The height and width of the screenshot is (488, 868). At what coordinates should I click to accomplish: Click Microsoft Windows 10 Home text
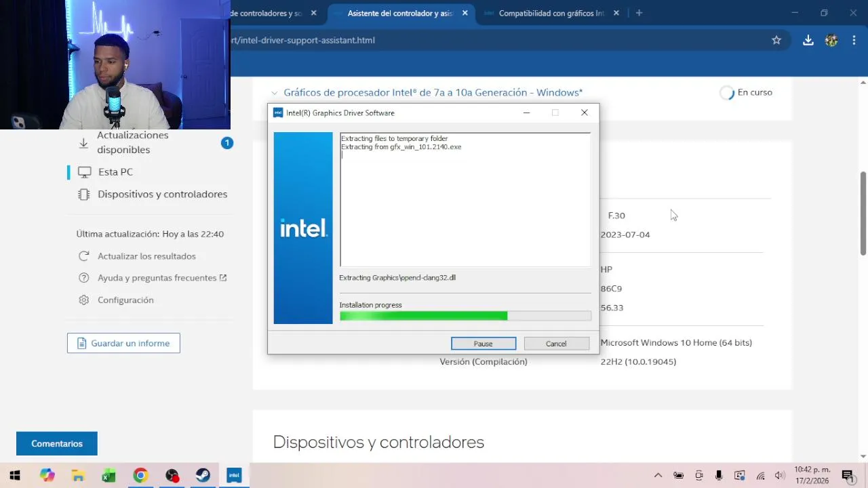click(x=676, y=343)
